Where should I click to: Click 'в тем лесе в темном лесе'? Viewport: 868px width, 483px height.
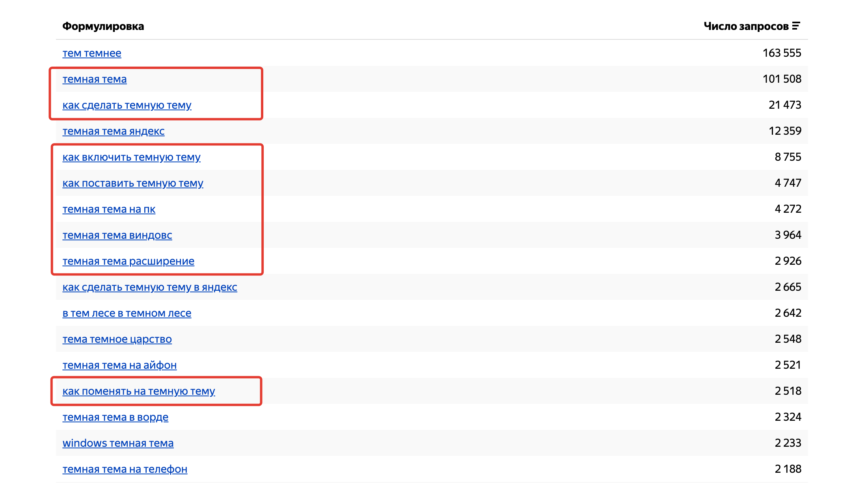pos(127,313)
